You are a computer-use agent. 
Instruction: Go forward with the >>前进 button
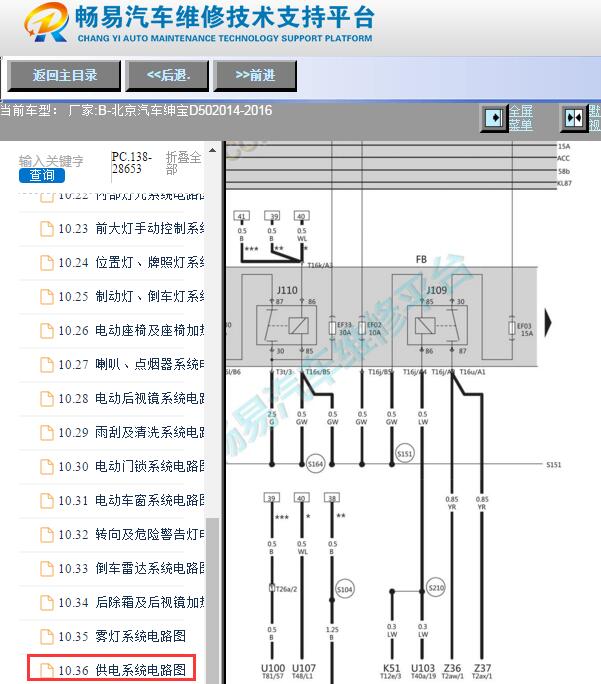click(x=255, y=76)
